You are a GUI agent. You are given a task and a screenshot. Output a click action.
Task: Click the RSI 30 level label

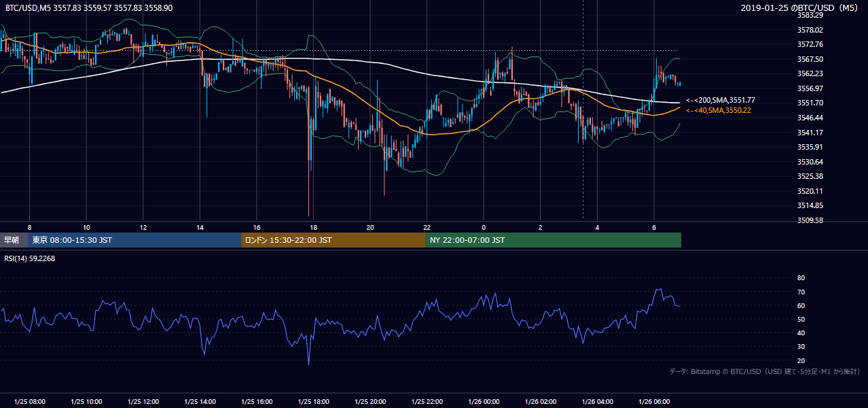coord(801,347)
